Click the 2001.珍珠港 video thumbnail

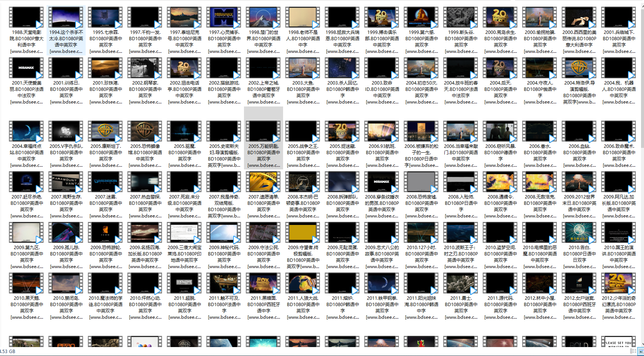coord(105,68)
